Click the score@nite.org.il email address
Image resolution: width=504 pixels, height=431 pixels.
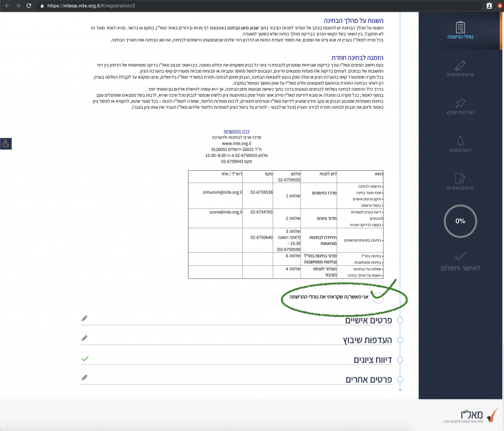click(x=226, y=212)
